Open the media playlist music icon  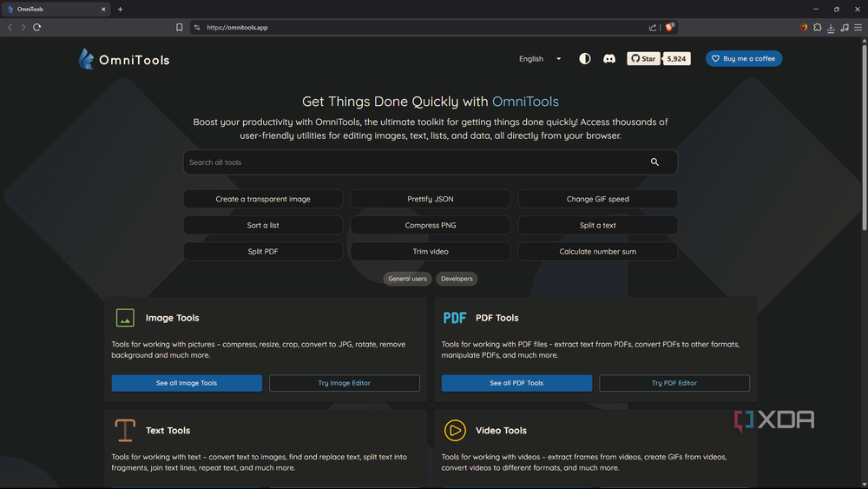point(845,27)
